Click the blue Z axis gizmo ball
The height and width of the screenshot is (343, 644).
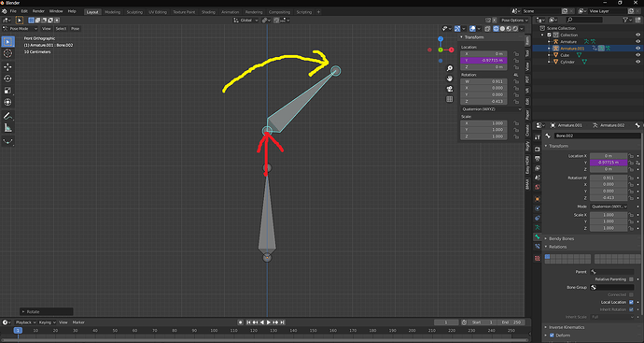(x=441, y=39)
